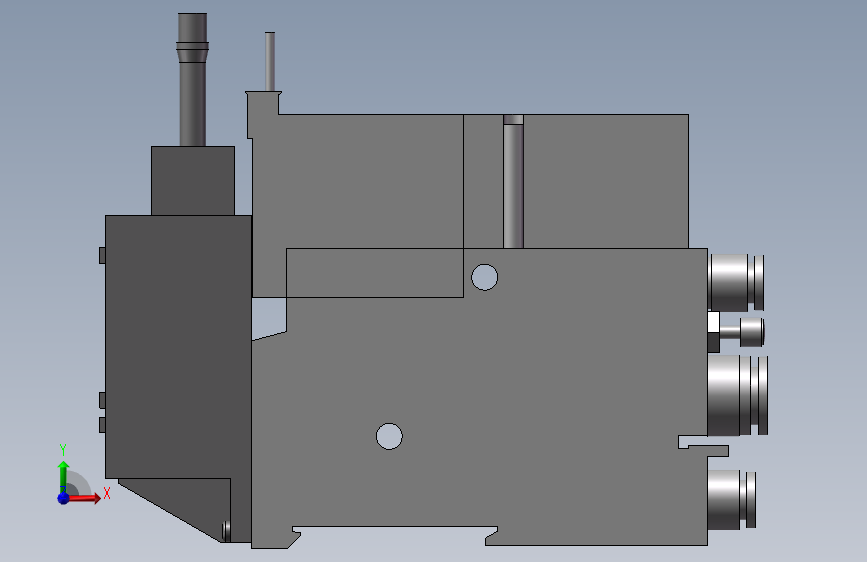Select the topmost silver push-in fitting on the right

[736, 282]
